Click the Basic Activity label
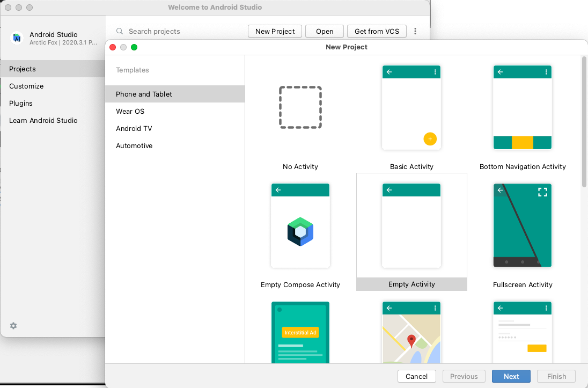 411,166
